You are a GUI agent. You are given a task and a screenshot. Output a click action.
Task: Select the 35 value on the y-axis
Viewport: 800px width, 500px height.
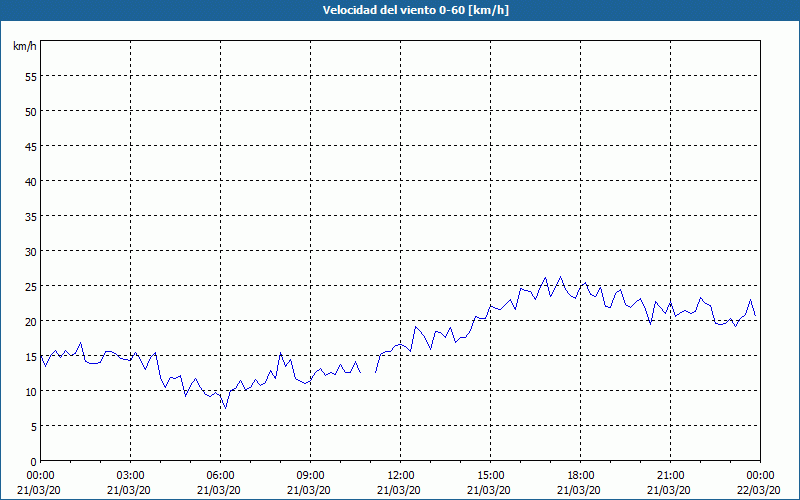click(31, 216)
